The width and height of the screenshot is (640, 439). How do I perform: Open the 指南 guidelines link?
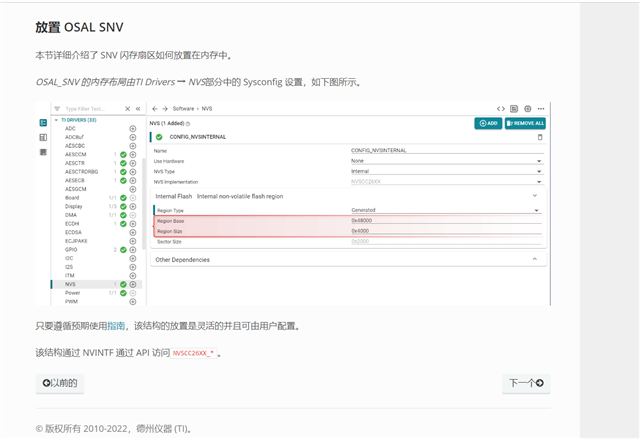(116, 326)
